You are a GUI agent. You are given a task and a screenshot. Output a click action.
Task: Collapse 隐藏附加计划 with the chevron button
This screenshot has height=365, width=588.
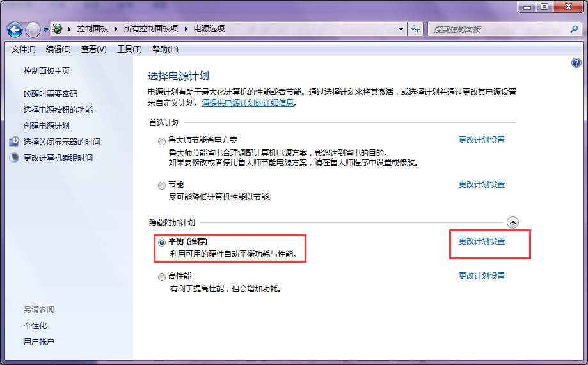click(x=513, y=222)
